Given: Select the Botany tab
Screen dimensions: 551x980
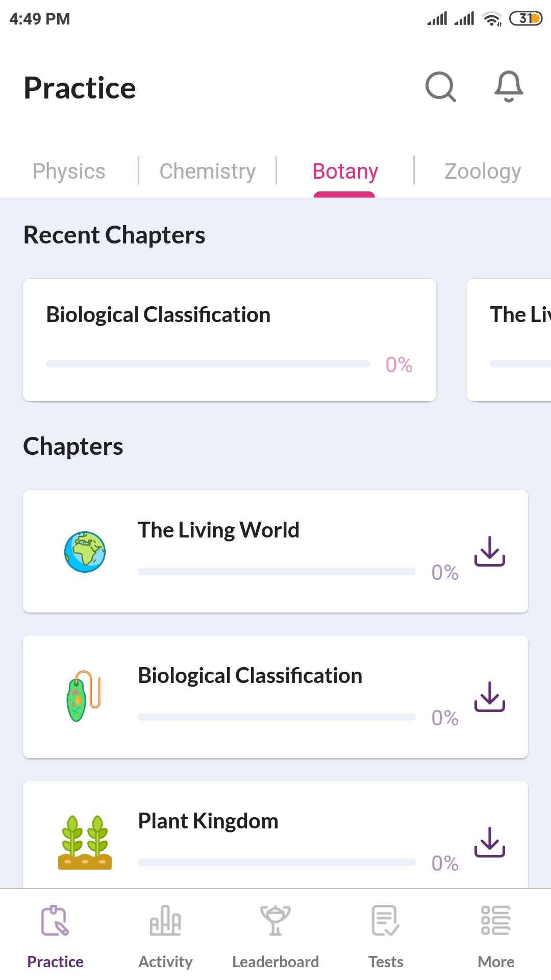Looking at the screenshot, I should [344, 171].
